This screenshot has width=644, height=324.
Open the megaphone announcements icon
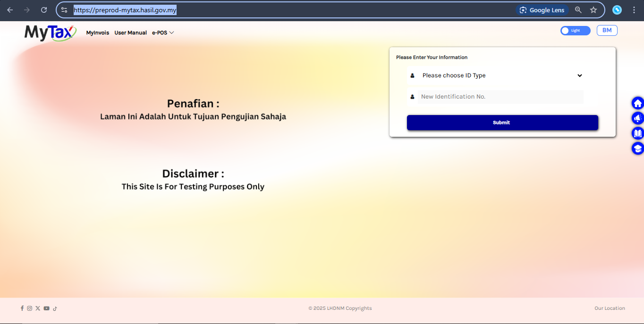click(x=637, y=118)
